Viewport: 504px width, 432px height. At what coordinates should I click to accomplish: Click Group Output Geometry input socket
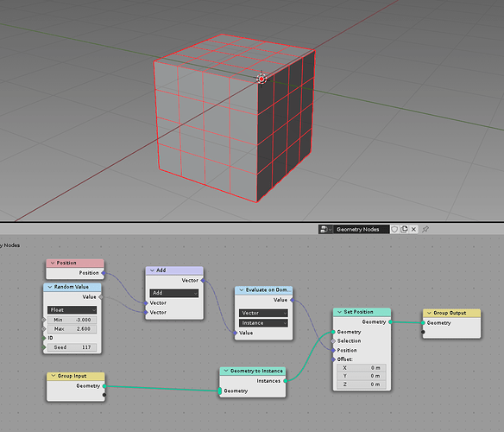pos(424,323)
